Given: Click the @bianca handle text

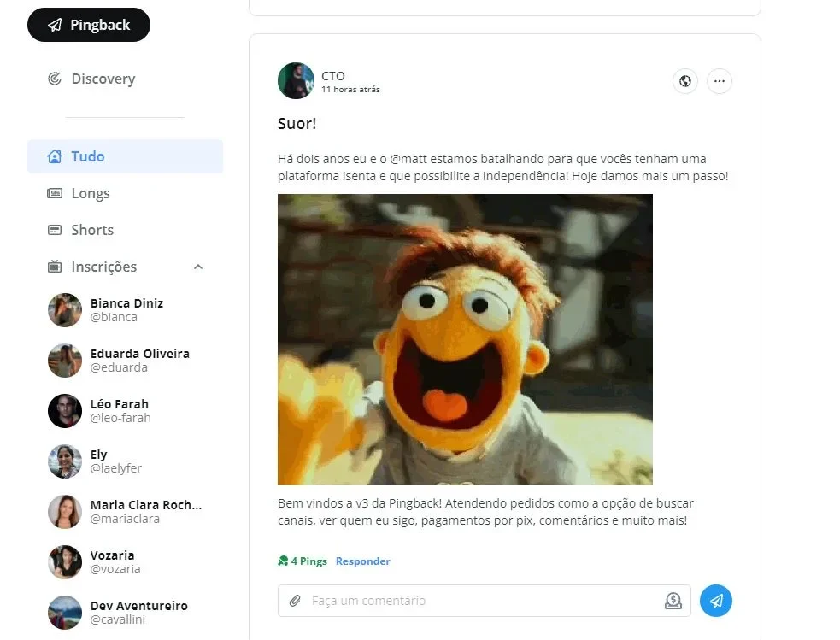Looking at the screenshot, I should point(114,317).
